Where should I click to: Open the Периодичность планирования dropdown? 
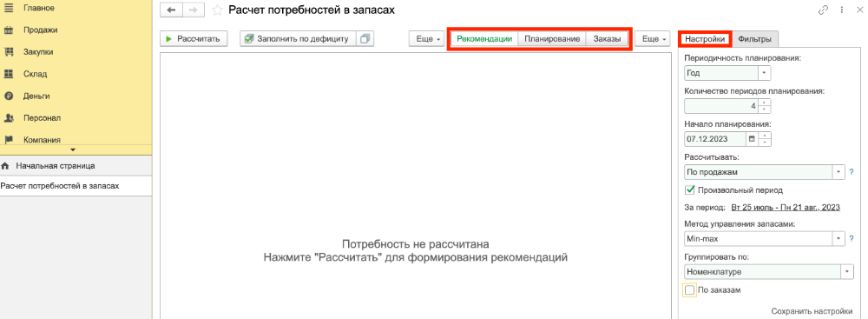(x=765, y=73)
